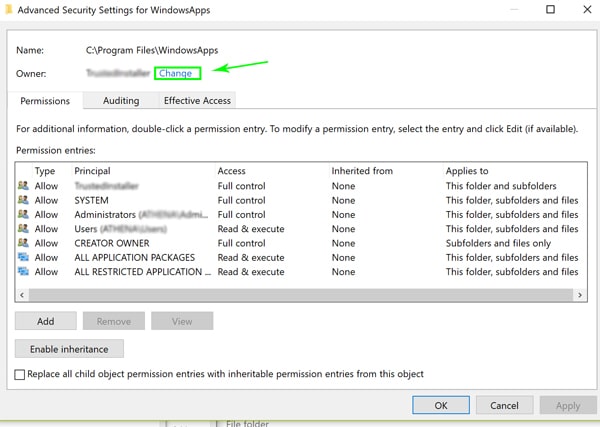Click the Change owner link
600x427 pixels.
click(176, 73)
